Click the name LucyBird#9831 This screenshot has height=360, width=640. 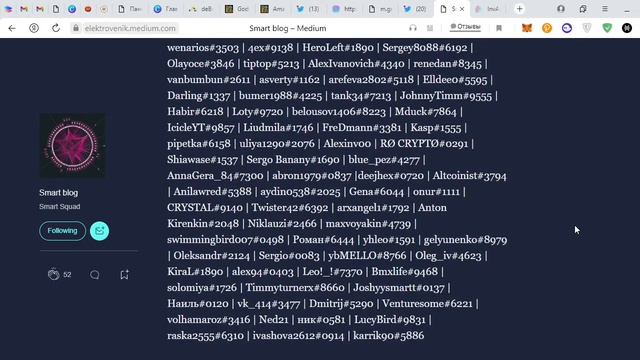(x=390, y=320)
